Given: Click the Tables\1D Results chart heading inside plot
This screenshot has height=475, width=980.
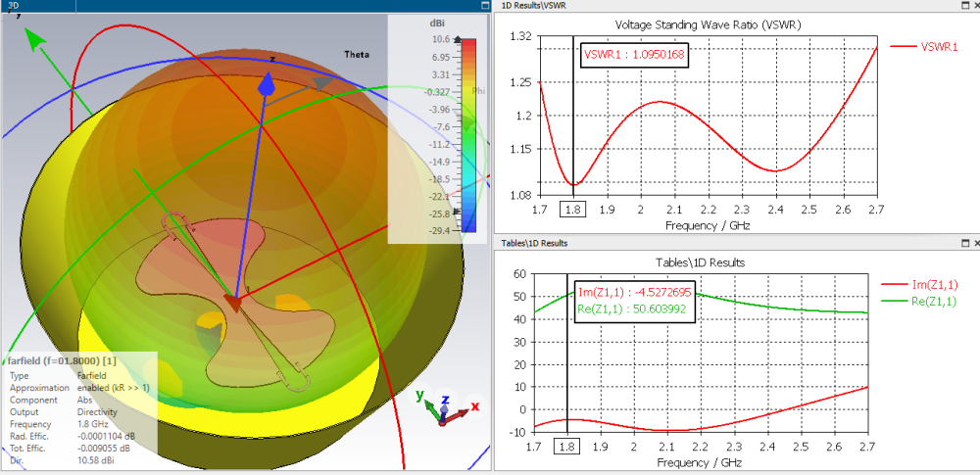Looking at the screenshot, I should pyautogui.click(x=700, y=263).
